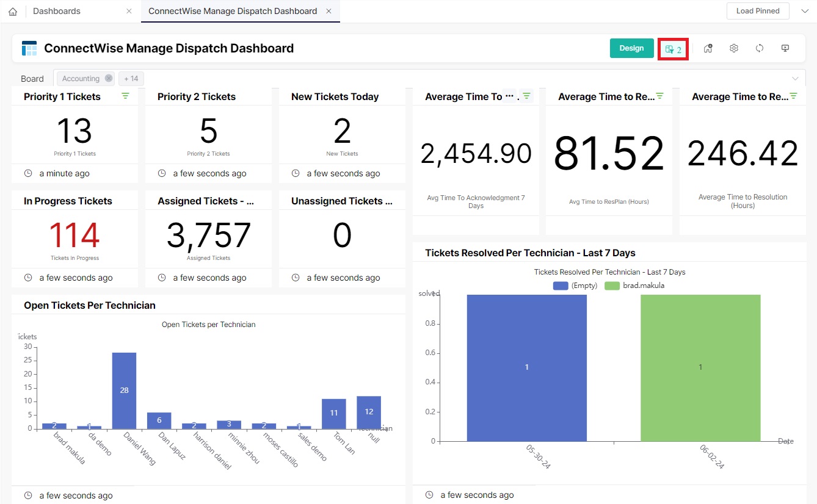
Task: Click the add-to-homepage icon in the toolbar
Action: (x=708, y=48)
